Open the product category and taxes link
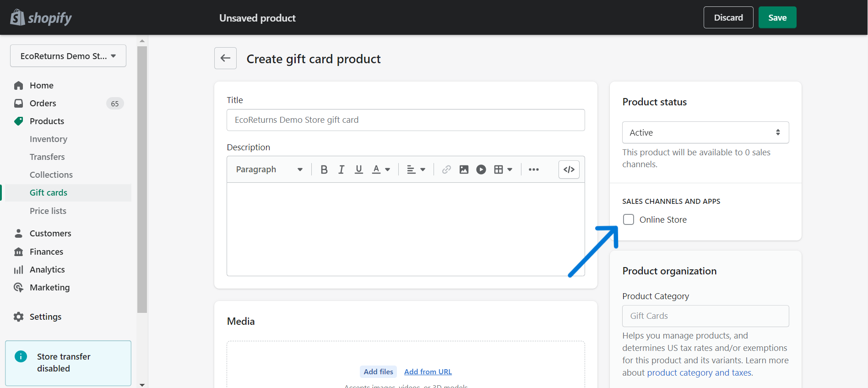 [x=699, y=373]
